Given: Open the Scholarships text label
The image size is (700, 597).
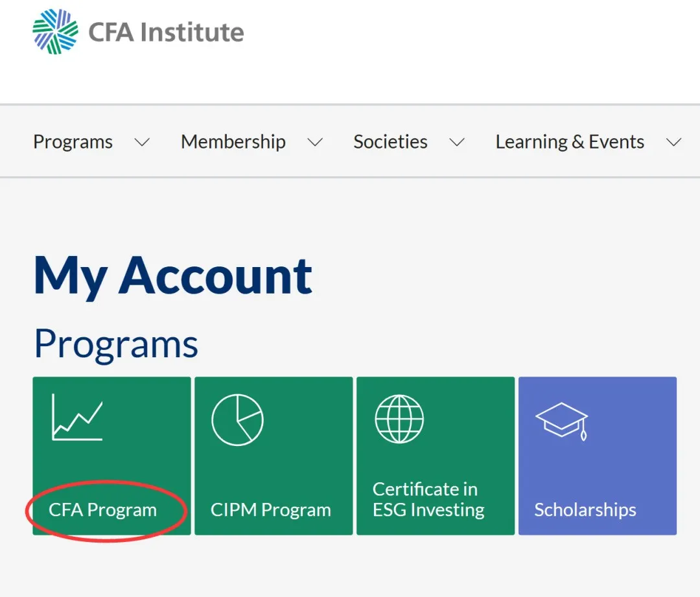Looking at the screenshot, I should [x=585, y=510].
